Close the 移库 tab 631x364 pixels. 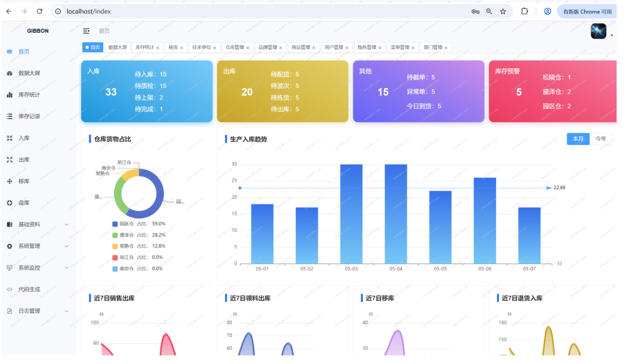(x=182, y=48)
